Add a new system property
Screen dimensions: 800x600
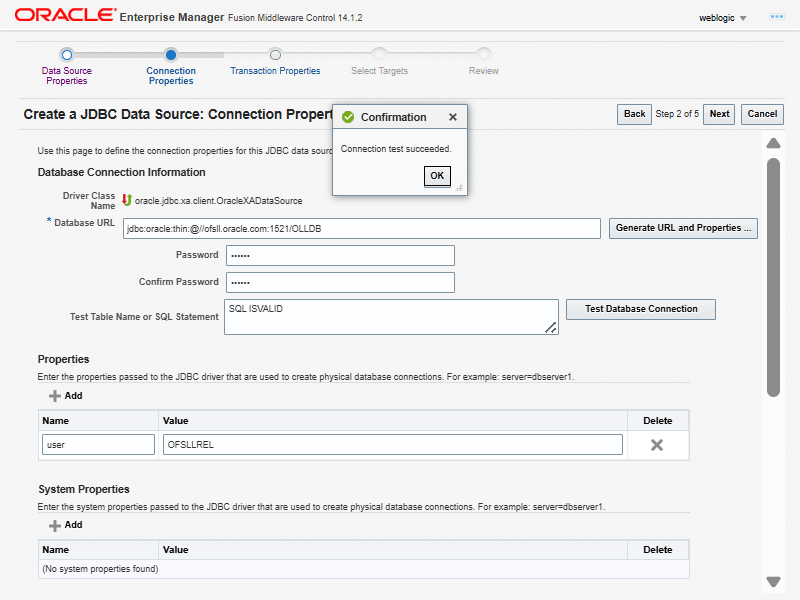[66, 525]
